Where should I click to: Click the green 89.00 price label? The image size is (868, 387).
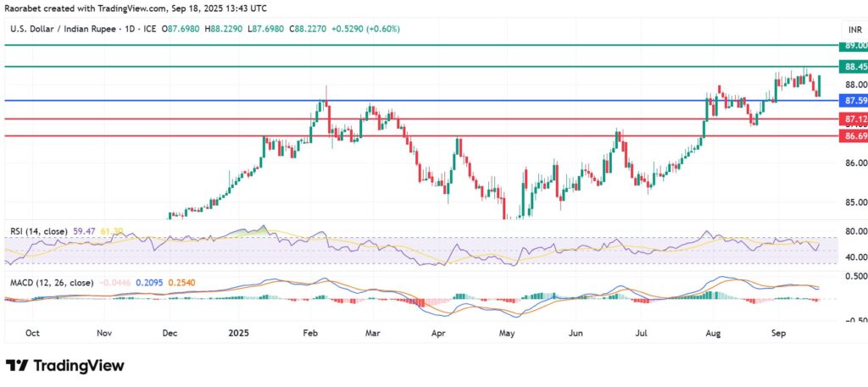click(851, 45)
